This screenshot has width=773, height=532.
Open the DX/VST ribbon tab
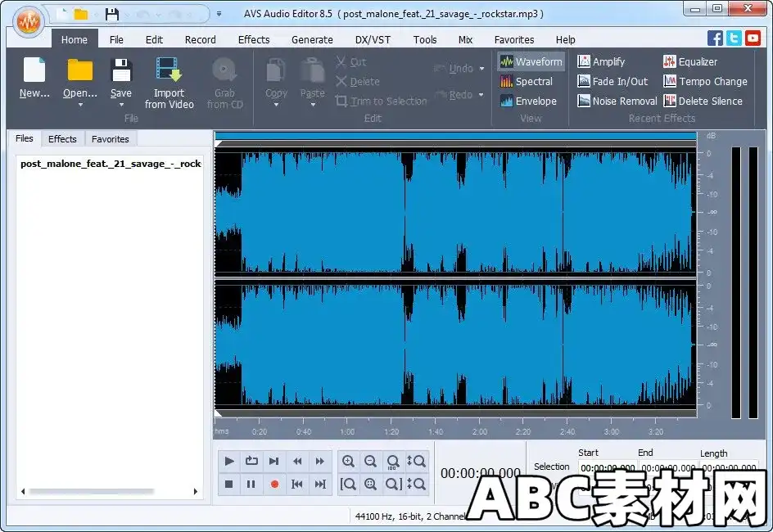pos(373,39)
